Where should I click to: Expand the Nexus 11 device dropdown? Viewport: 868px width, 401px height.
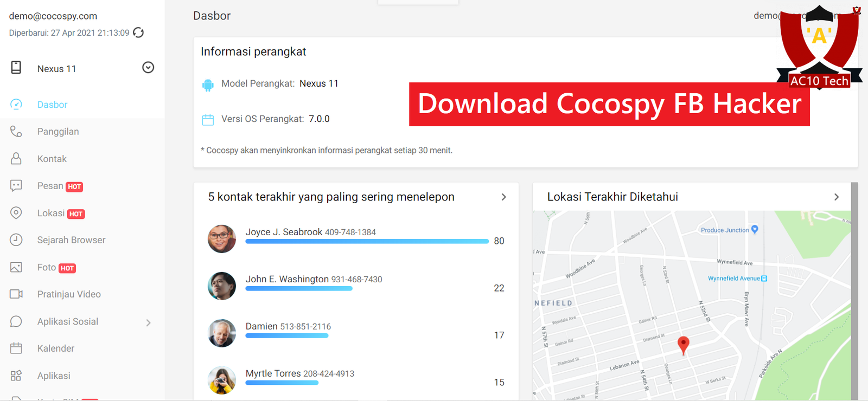[x=148, y=68]
